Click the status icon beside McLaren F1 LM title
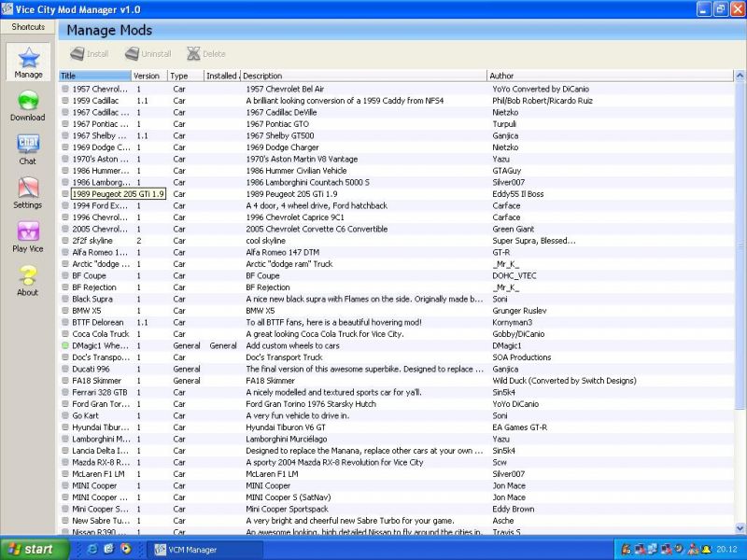Viewport: 747px width, 560px height. pos(65,474)
